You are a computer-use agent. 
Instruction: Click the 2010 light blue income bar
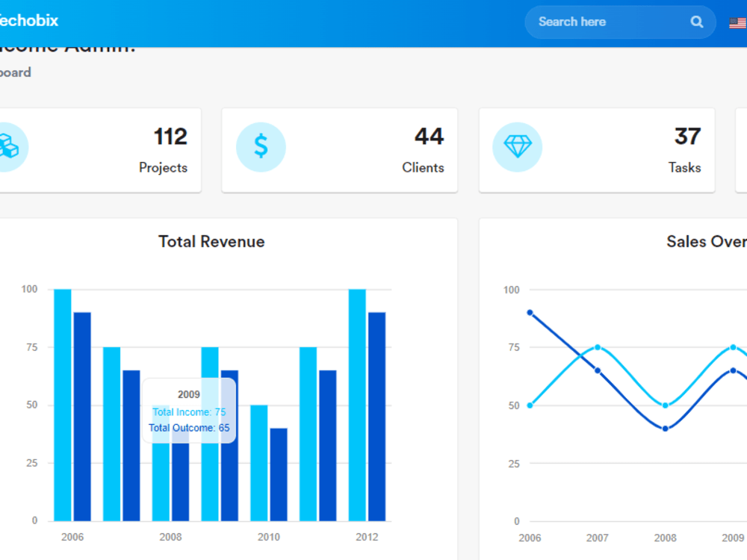tap(259, 463)
